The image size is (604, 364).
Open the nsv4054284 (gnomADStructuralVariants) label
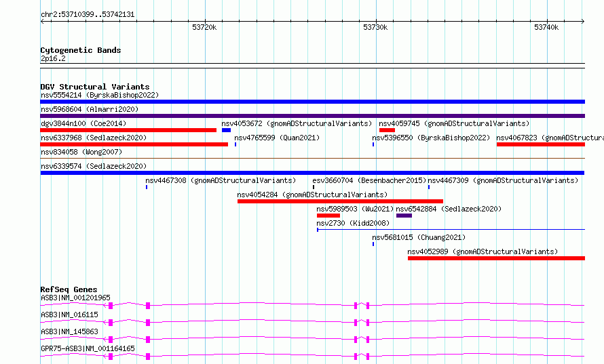coord(312,195)
